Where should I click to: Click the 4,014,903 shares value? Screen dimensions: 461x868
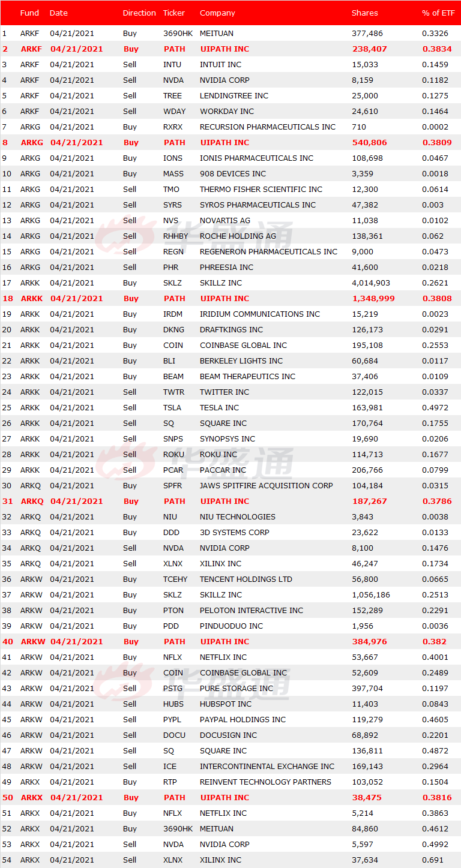coord(371,283)
